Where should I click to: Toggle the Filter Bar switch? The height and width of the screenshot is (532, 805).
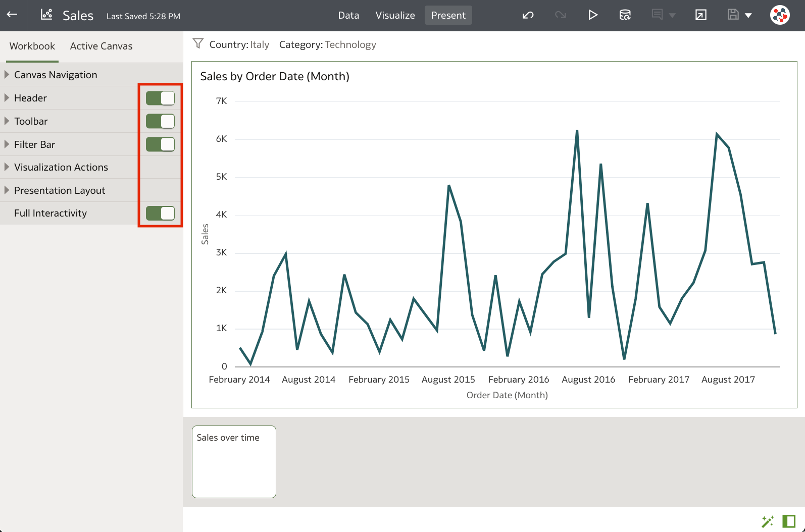[x=160, y=144]
